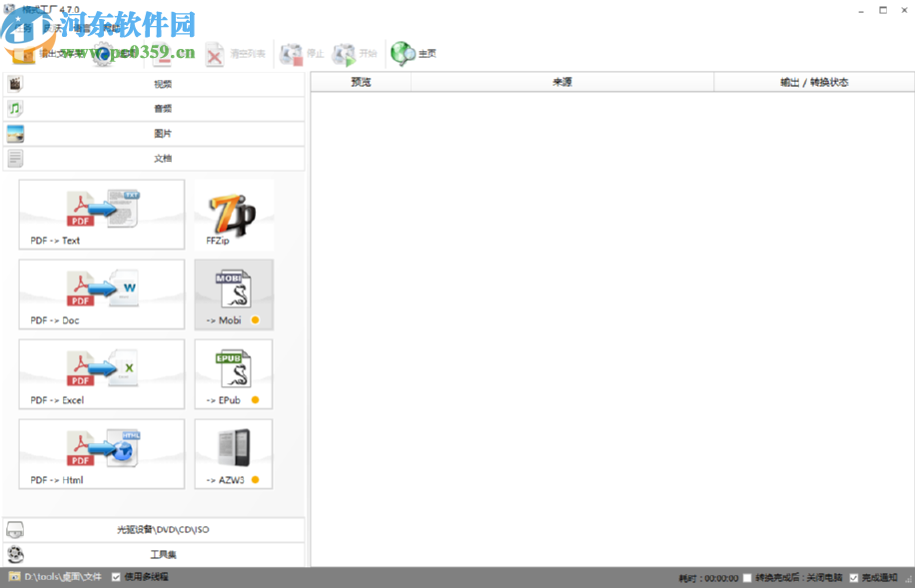This screenshot has width=915, height=588.
Task: Click the Preview (预览) column header
Action: pos(361,82)
